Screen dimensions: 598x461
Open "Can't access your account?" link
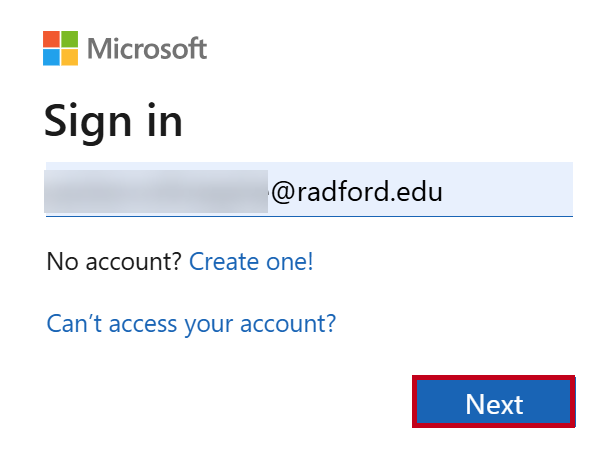(x=191, y=324)
